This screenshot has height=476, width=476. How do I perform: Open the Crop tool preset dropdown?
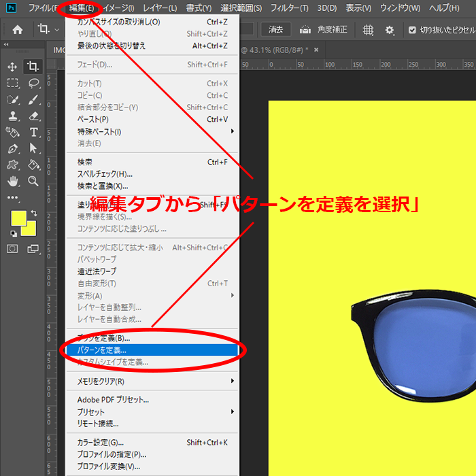[x=57, y=30]
